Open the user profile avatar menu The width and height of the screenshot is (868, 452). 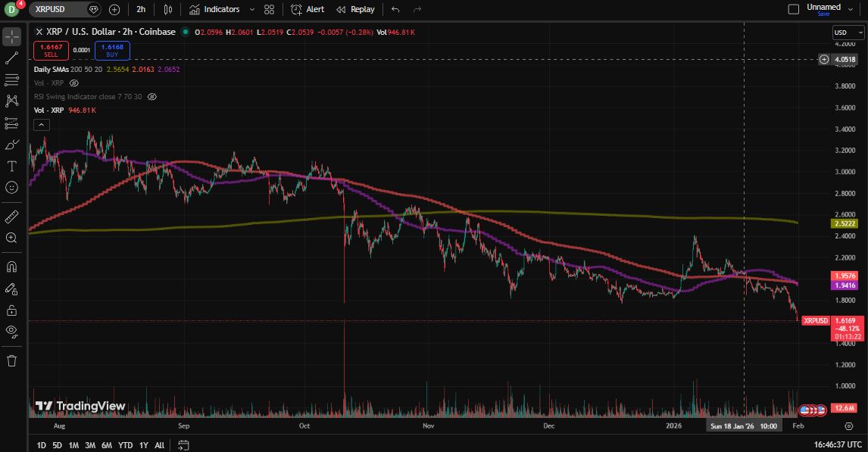(11, 9)
